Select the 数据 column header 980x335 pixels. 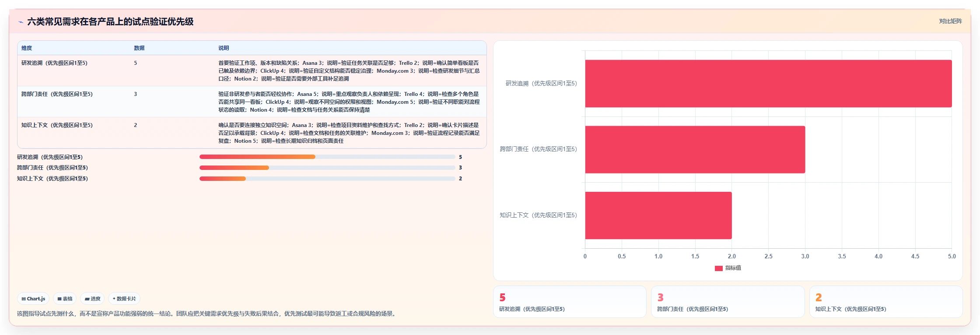point(139,48)
